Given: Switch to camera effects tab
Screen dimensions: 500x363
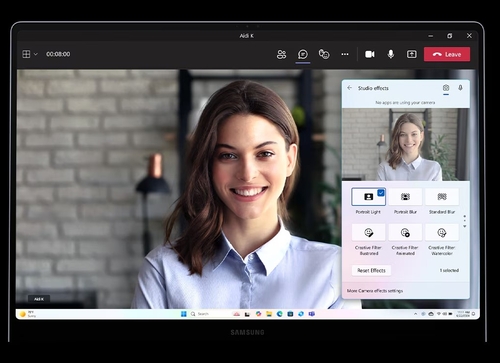Looking at the screenshot, I should [446, 88].
